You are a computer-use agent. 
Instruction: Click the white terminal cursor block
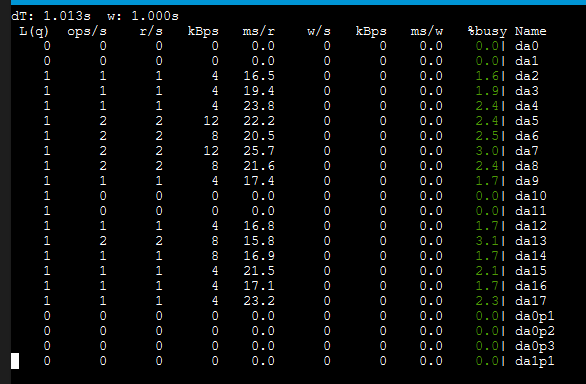pos(15,361)
